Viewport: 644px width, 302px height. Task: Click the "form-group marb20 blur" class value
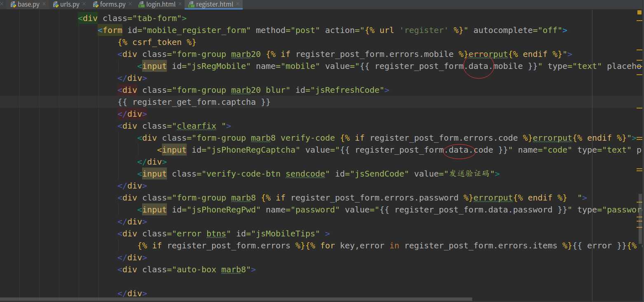click(x=231, y=90)
